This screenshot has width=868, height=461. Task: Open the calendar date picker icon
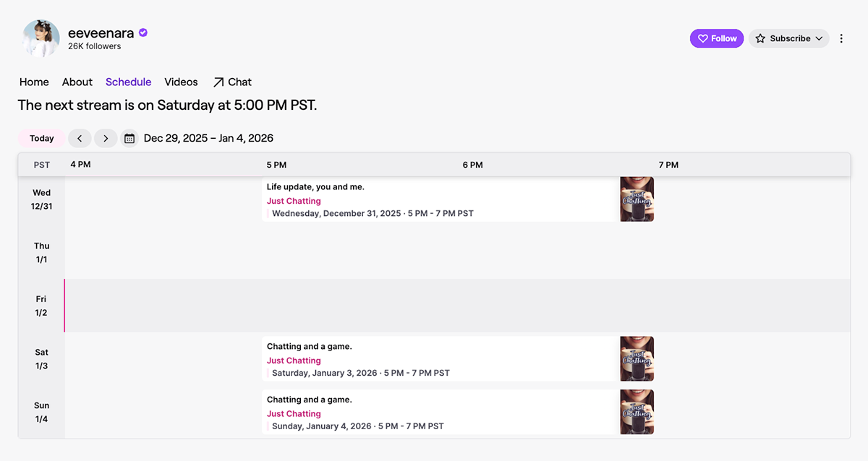(x=129, y=138)
